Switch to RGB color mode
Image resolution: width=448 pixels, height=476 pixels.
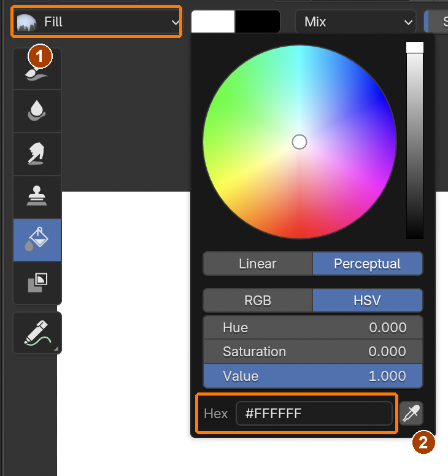(258, 300)
